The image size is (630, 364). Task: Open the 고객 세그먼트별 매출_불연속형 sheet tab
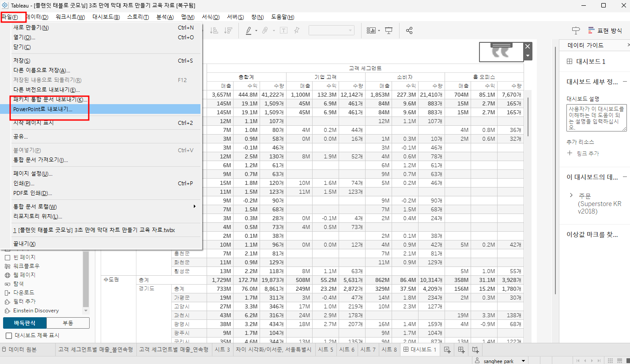96,350
